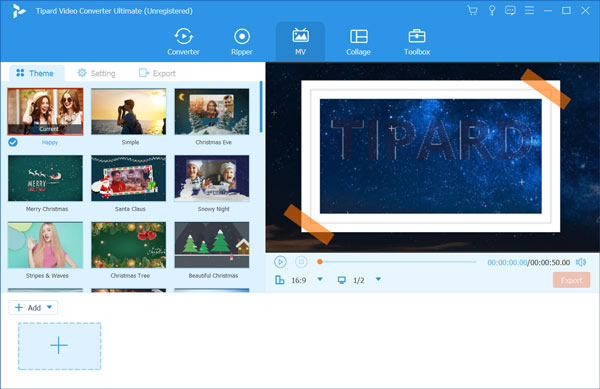The width and height of the screenshot is (600, 389).
Task: Click the playback progress slider handle
Action: tap(320, 262)
